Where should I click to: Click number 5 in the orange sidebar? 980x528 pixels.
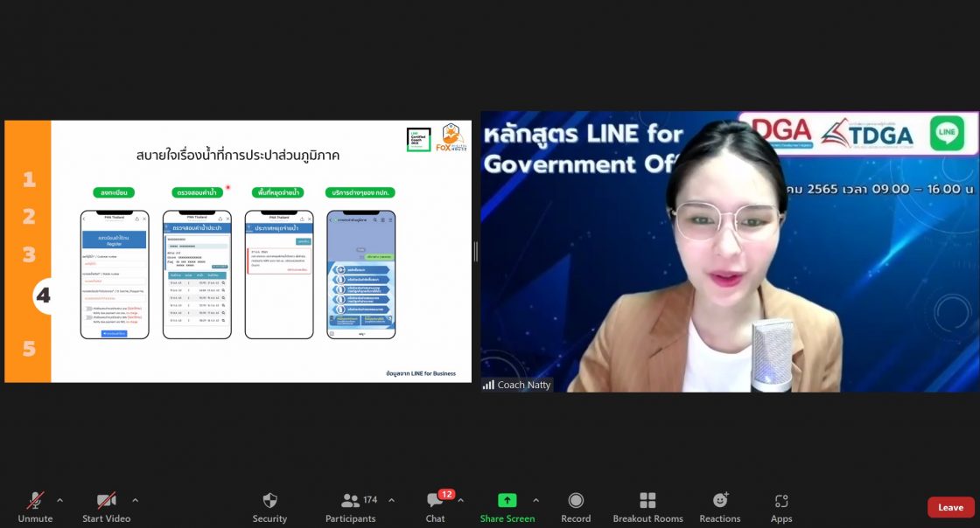coord(29,348)
